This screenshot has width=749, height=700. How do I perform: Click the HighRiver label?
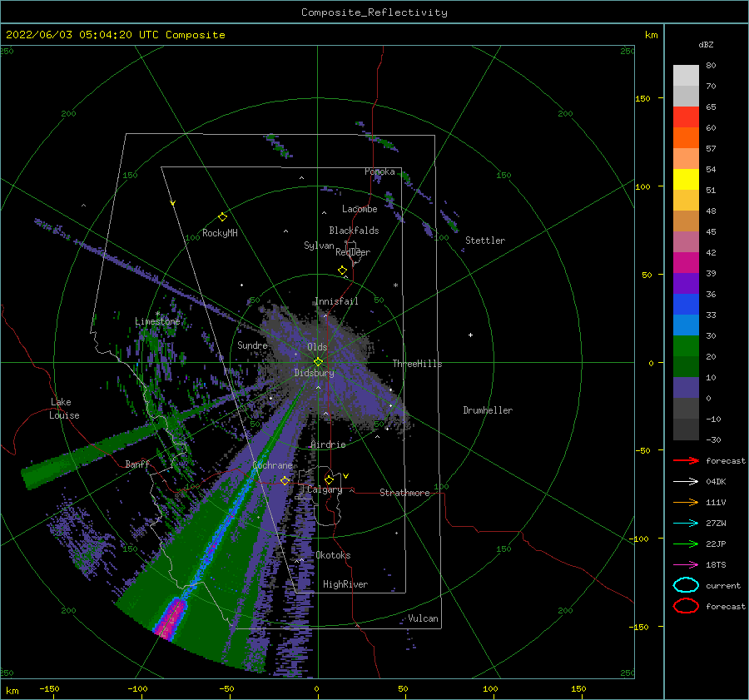tap(345, 584)
